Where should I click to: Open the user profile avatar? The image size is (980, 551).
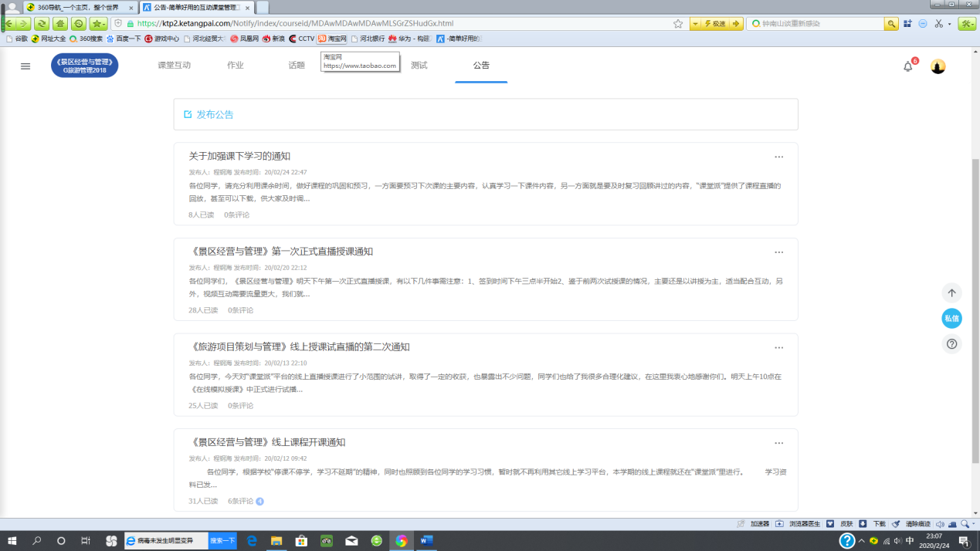click(938, 66)
